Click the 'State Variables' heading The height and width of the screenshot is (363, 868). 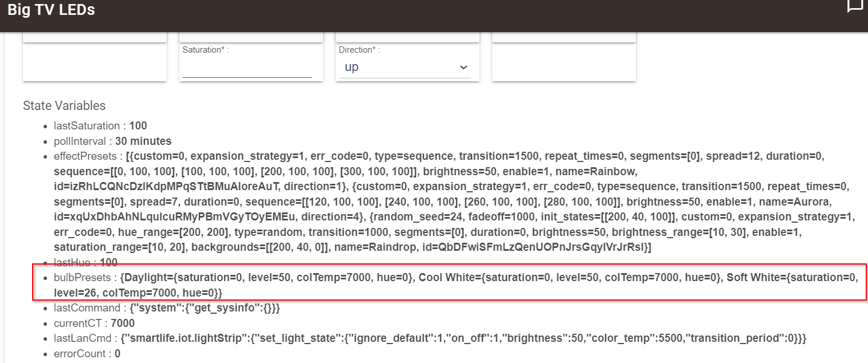point(64,105)
